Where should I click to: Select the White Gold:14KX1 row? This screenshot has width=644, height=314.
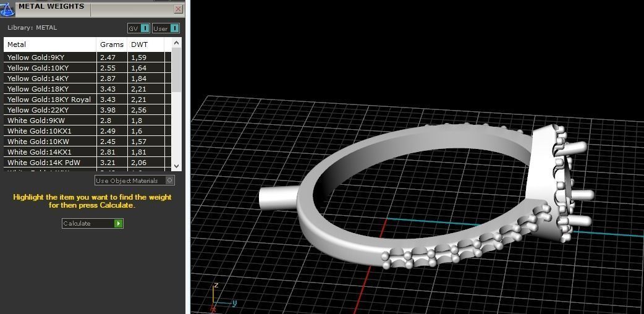87,152
